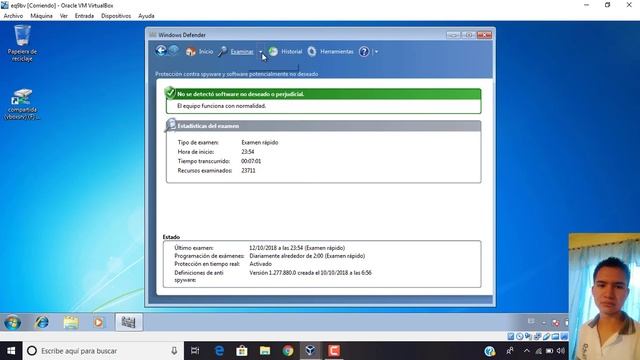
Task: Click the 'Escribe aquí para buscar' search box
Action: pyautogui.click(x=103, y=351)
